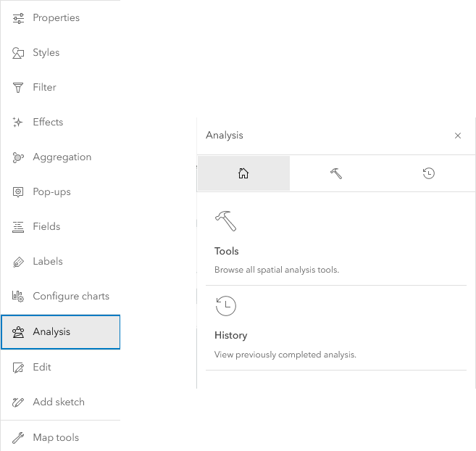This screenshot has width=476, height=451.
Task: Close the Analysis panel
Action: click(x=458, y=136)
